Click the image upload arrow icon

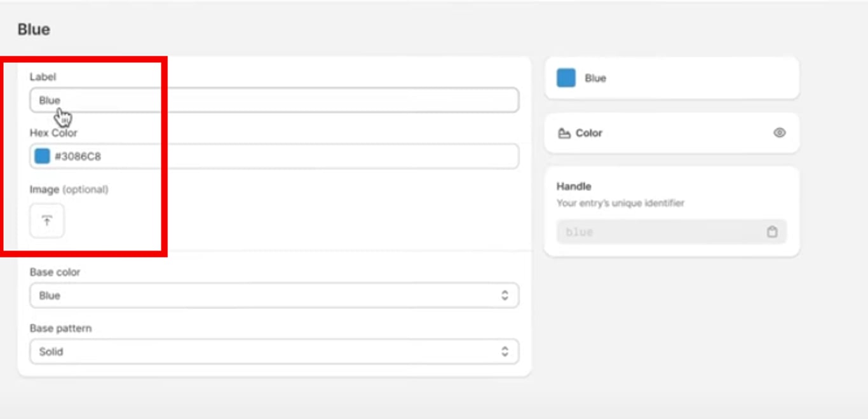[x=47, y=221]
